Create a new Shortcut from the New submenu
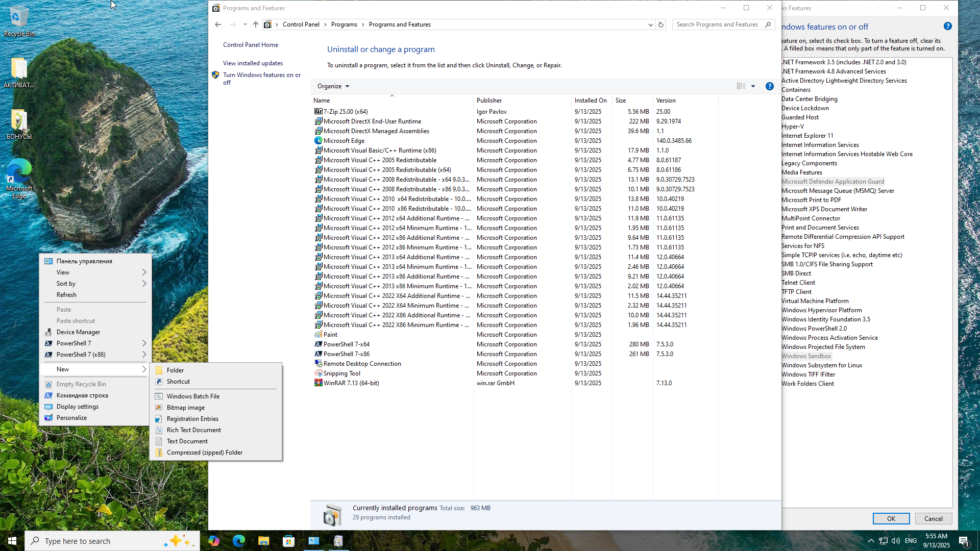This screenshot has width=980, height=551. click(216, 382)
